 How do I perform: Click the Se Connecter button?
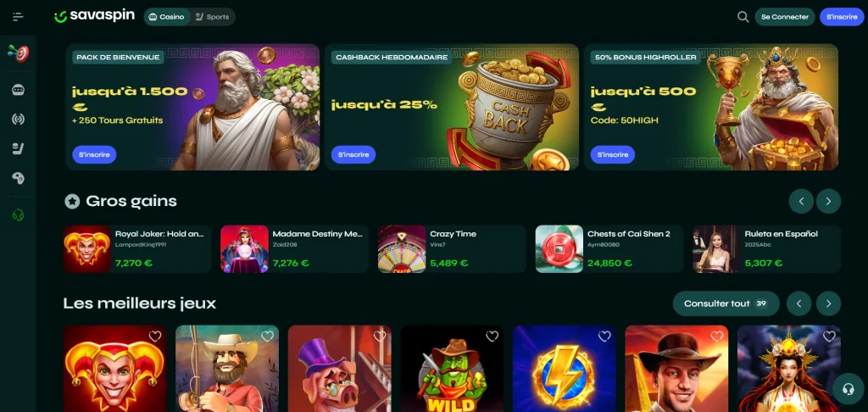coord(784,17)
